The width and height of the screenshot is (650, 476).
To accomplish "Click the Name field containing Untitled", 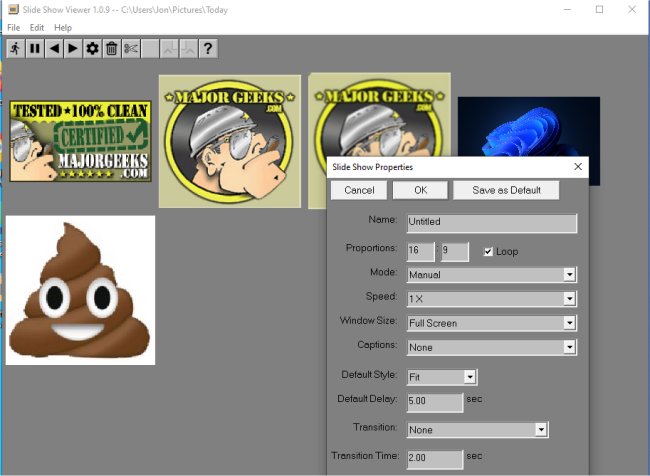I will (492, 223).
